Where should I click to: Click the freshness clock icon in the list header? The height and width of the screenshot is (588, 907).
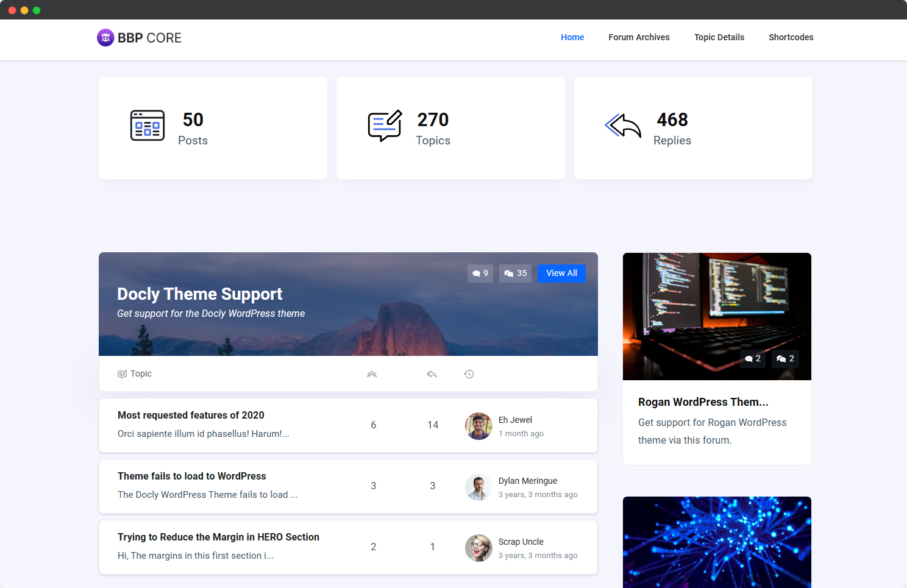[x=469, y=374]
